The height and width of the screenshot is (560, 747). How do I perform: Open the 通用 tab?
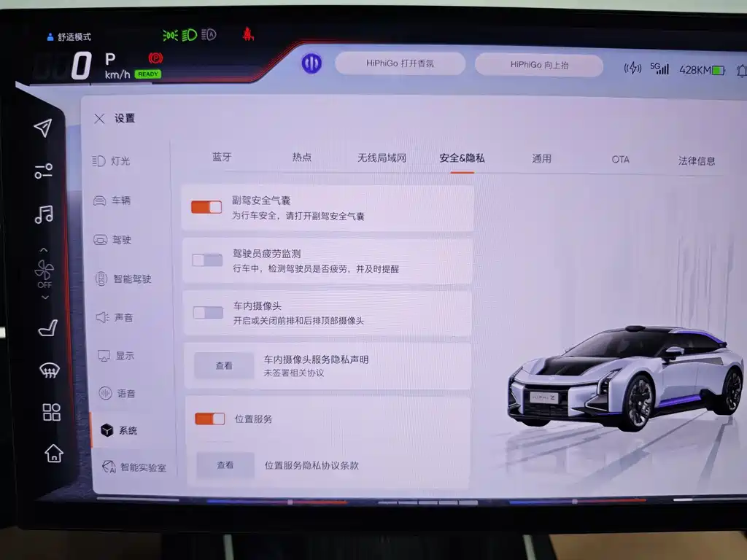[542, 158]
